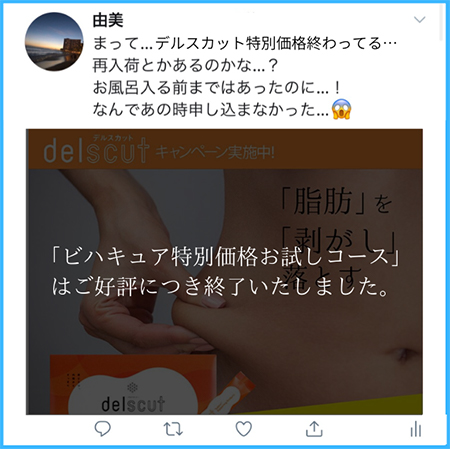Click the はご好評につき終了いたしました notice line
This screenshot has width=450, height=449.
click(x=220, y=287)
